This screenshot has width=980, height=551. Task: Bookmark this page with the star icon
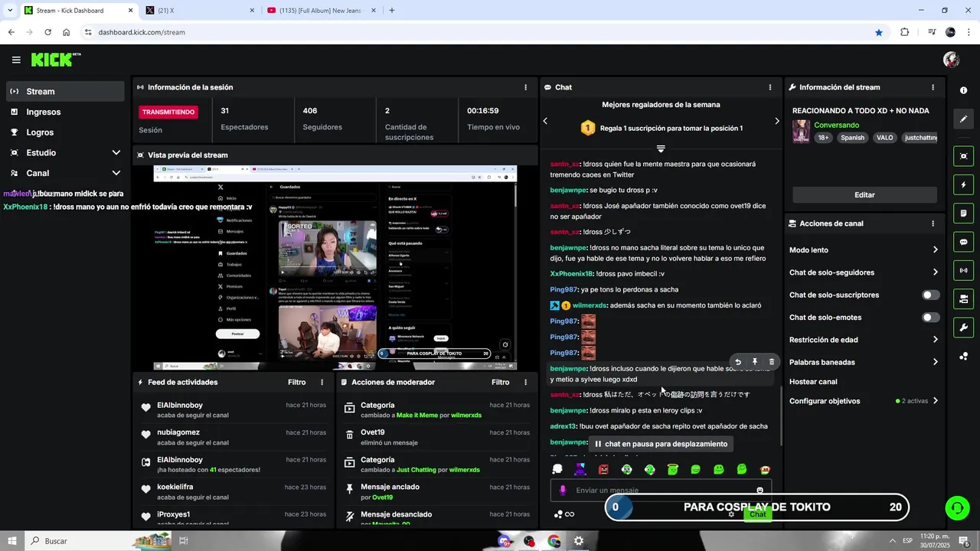point(879,32)
